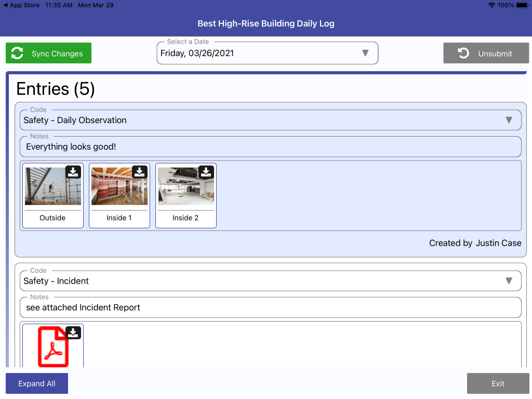Click the 'Mon Mar 29' date in status bar
532x399 pixels.
tap(96, 5)
